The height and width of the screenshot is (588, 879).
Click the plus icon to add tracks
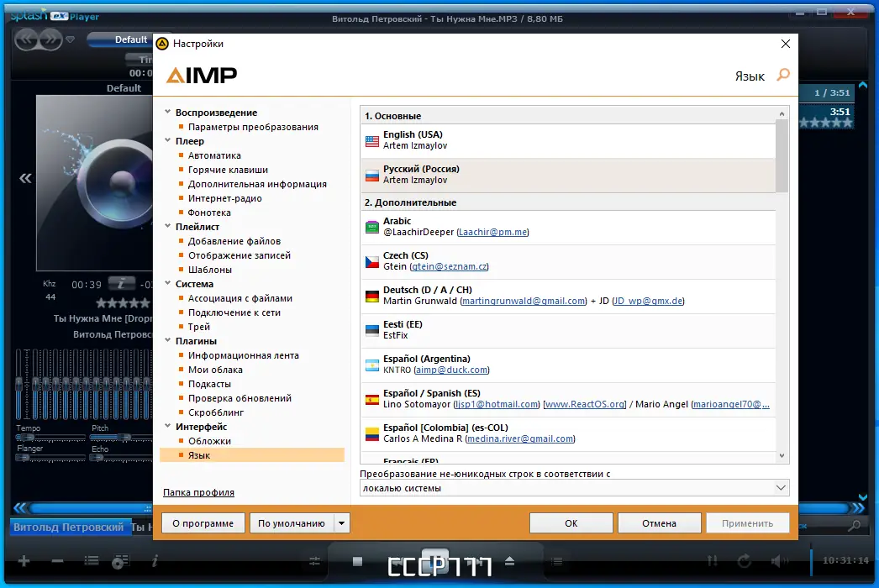tap(23, 561)
